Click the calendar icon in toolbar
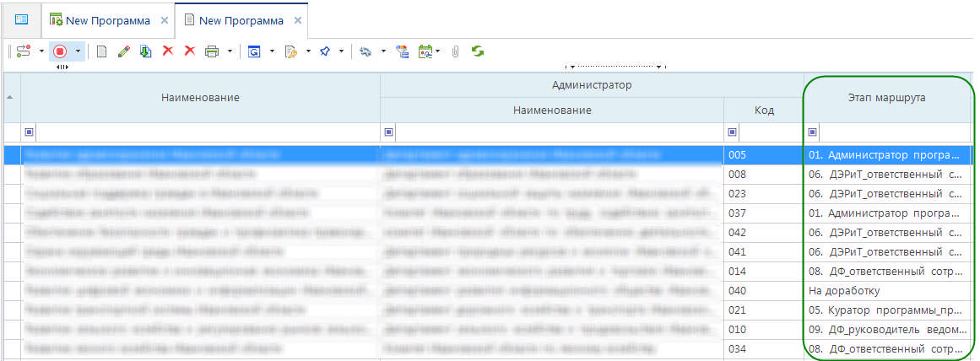 (x=426, y=51)
